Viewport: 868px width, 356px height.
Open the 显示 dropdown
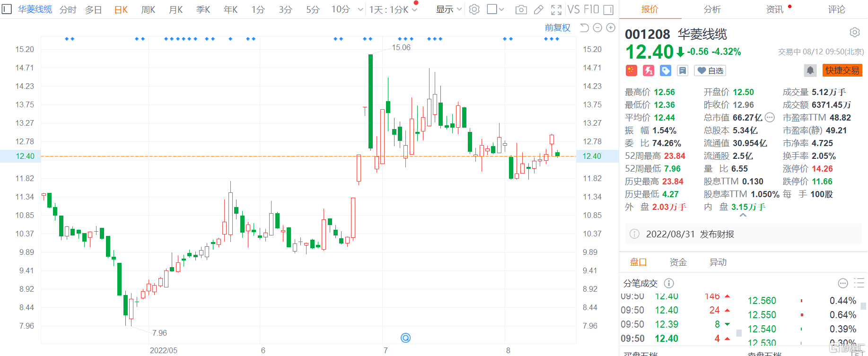click(x=448, y=9)
